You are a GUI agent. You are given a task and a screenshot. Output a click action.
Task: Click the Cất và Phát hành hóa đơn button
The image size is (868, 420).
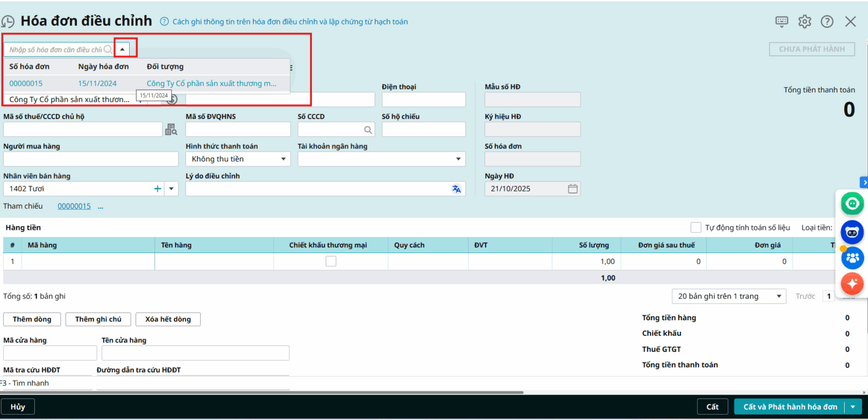[x=790, y=407]
